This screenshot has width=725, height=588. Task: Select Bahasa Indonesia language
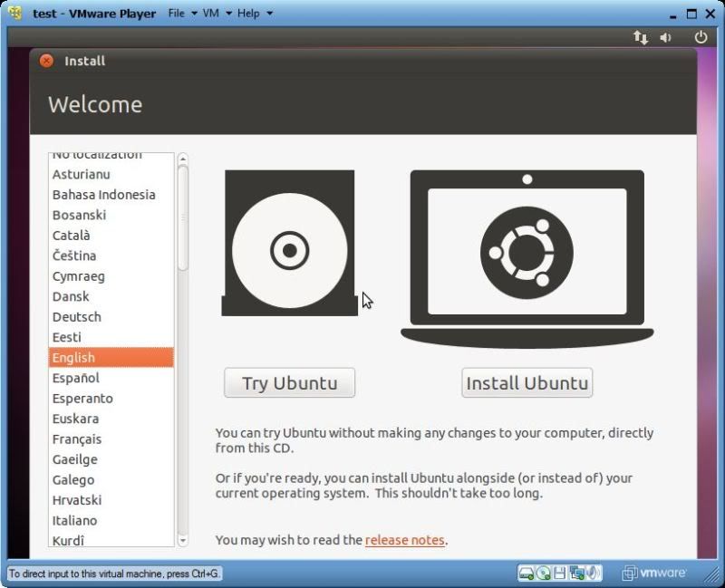pyautogui.click(x=111, y=195)
